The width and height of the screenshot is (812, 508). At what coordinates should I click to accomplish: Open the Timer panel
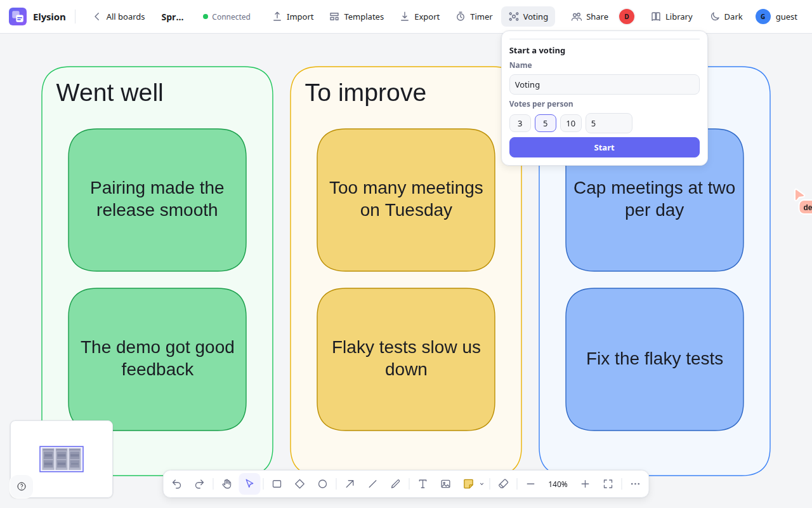(474, 17)
